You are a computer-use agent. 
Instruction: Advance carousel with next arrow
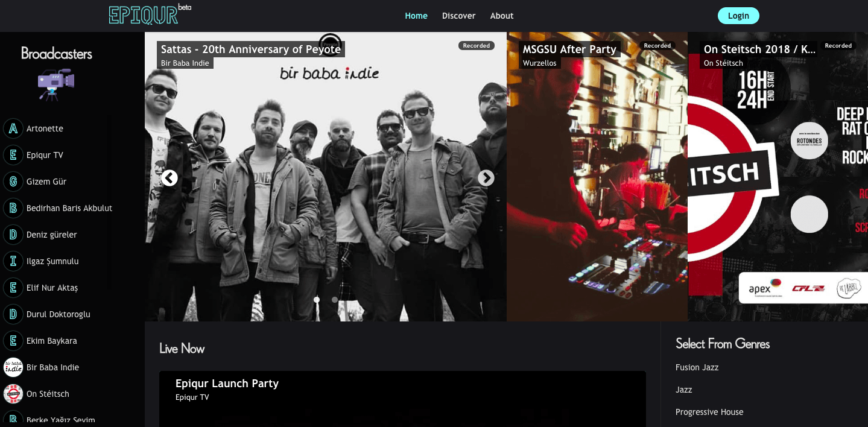(x=486, y=178)
